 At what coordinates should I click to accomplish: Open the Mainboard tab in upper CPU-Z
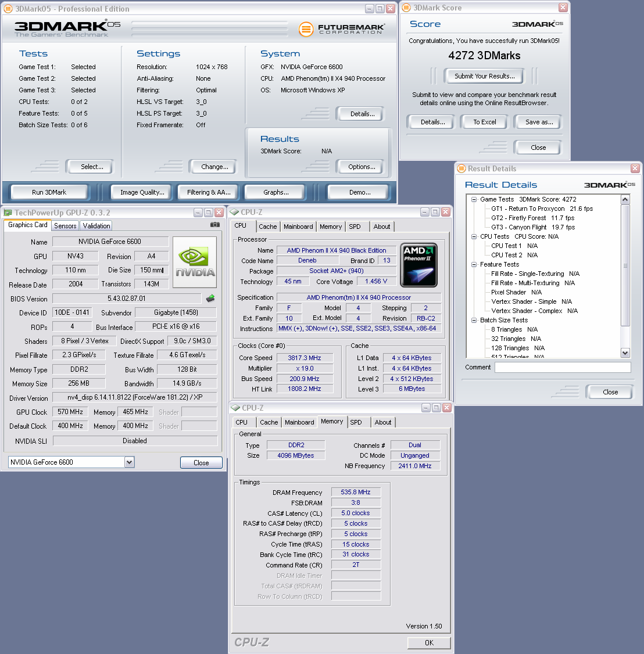tap(298, 227)
